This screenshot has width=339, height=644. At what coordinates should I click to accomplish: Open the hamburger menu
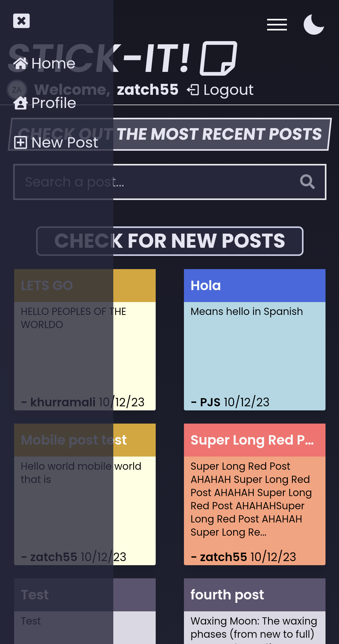[x=277, y=24]
